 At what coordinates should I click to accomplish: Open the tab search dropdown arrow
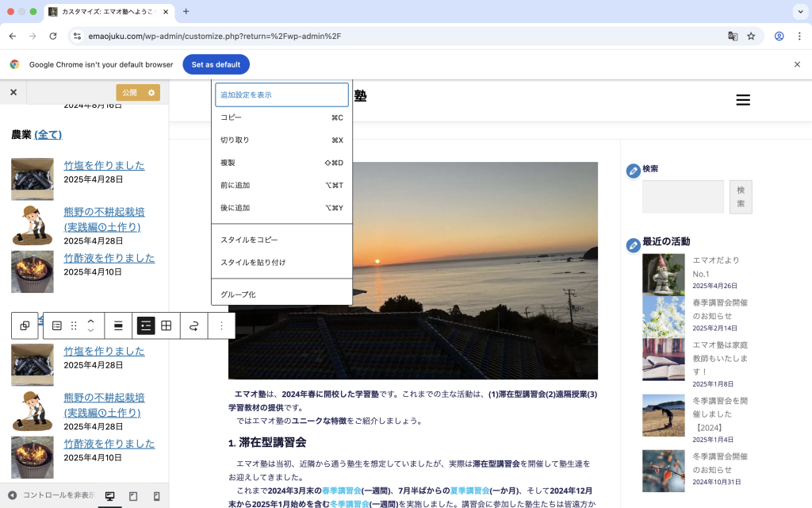point(800,11)
